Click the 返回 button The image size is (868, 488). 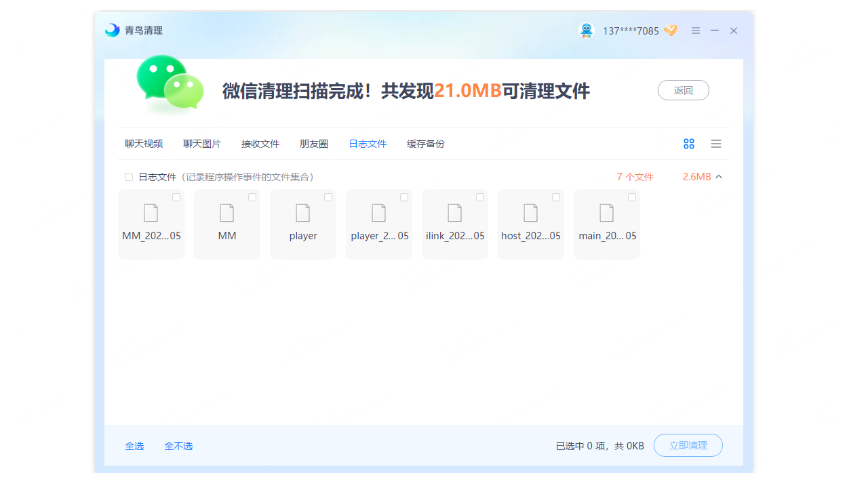pyautogui.click(x=683, y=90)
